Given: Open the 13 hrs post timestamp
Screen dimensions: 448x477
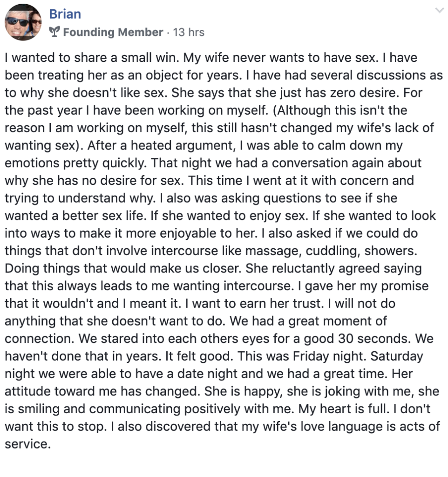Looking at the screenshot, I should 189,32.
